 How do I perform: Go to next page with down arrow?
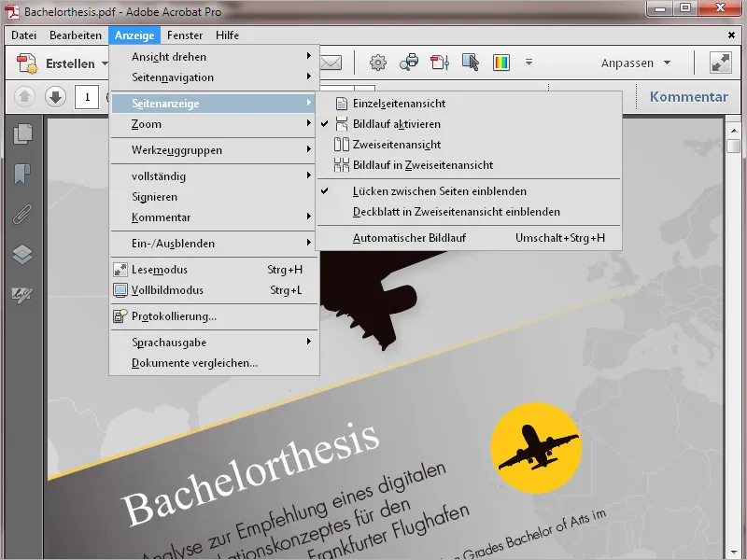point(55,97)
